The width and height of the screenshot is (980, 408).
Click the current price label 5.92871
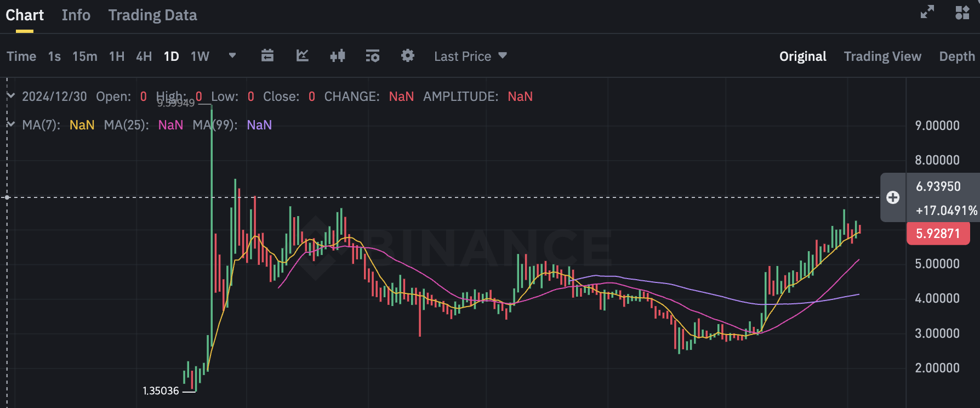click(x=938, y=234)
